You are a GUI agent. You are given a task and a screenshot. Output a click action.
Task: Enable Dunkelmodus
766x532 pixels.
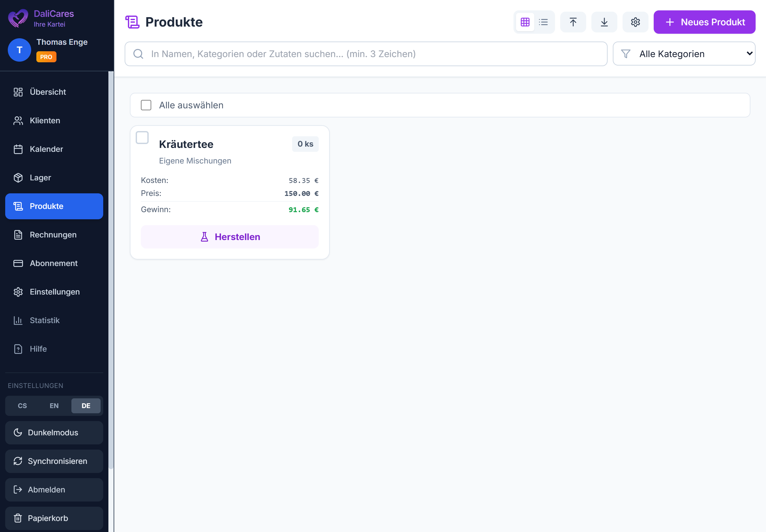coord(54,432)
